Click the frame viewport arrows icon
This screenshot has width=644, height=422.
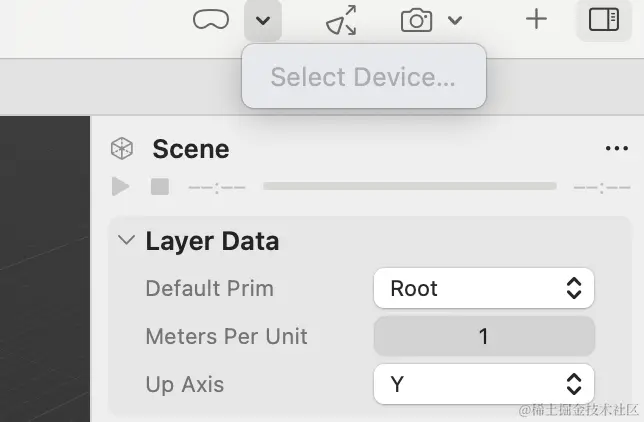[x=342, y=20]
